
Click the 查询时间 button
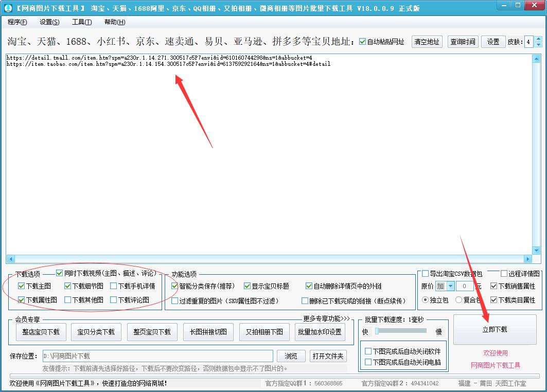(463, 42)
